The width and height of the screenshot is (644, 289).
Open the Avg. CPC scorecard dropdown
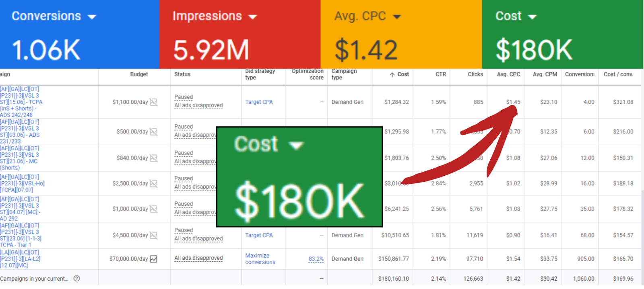[x=397, y=17]
